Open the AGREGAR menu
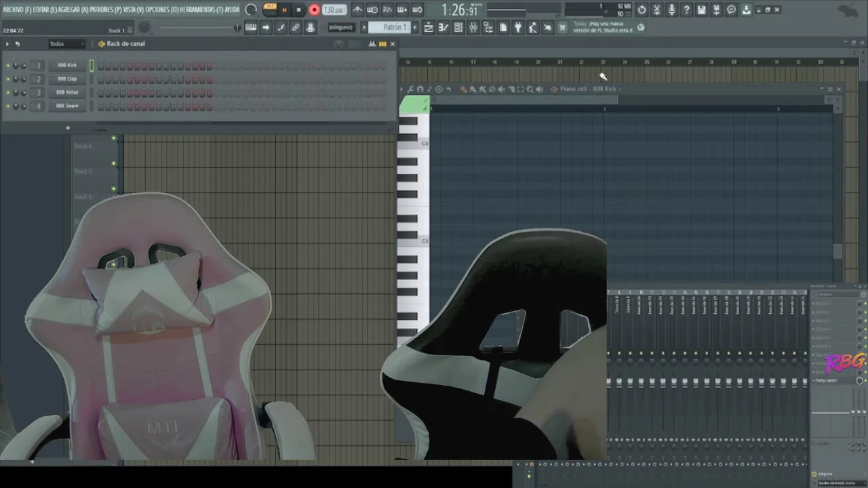Screen dimensions: 868x488 (73, 9)
